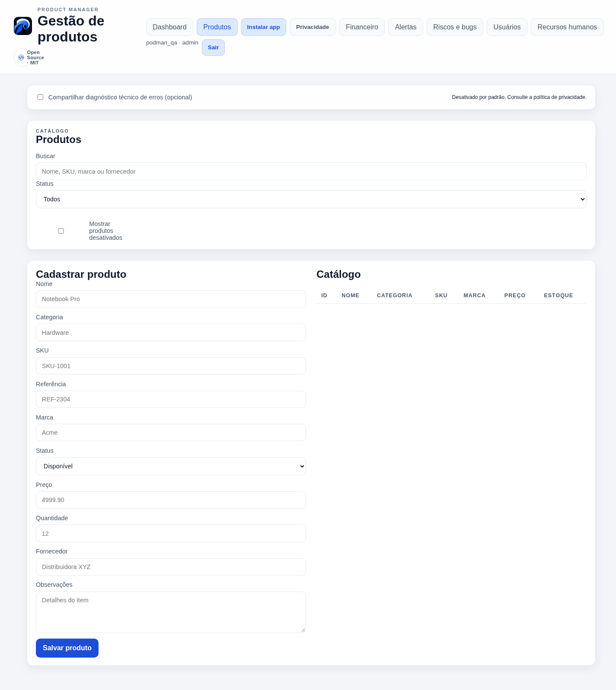This screenshot has width=616, height=690.
Task: Open the Financeiro section
Action: tap(362, 27)
